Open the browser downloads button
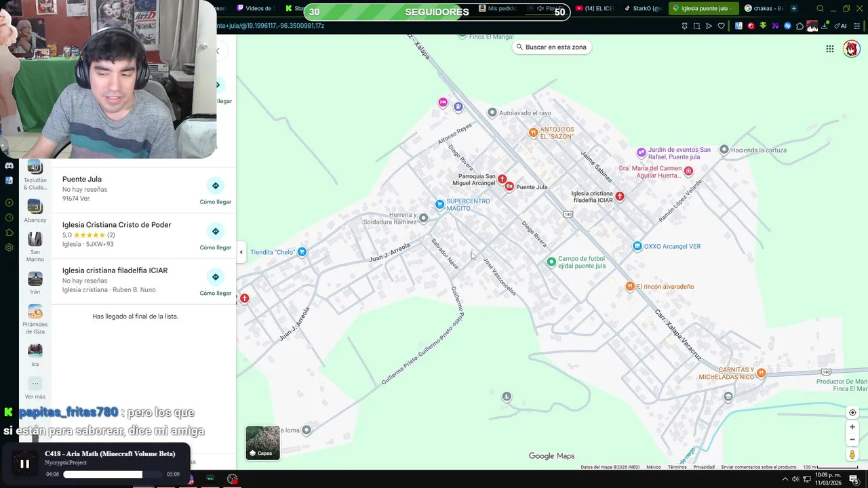Viewport: 868px width, 488px height. coord(825,26)
